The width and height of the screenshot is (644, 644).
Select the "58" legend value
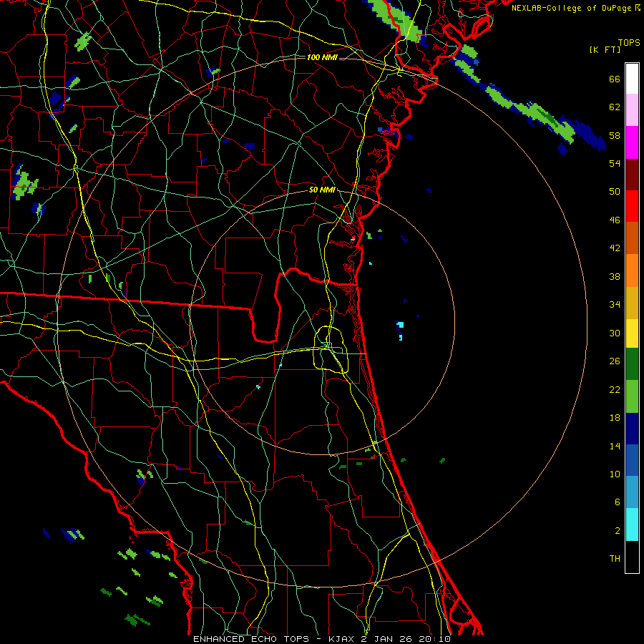tap(615, 135)
